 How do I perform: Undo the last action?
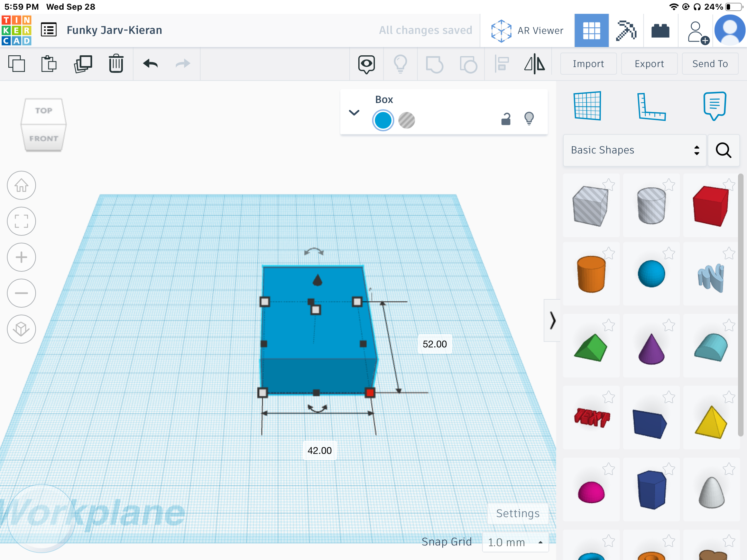click(150, 64)
